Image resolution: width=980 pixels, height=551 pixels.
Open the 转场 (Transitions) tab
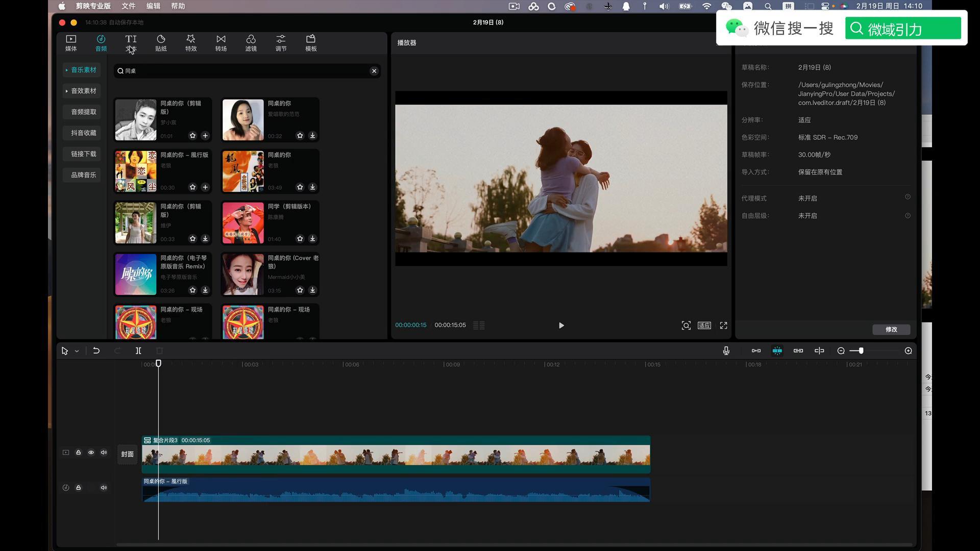[221, 43]
